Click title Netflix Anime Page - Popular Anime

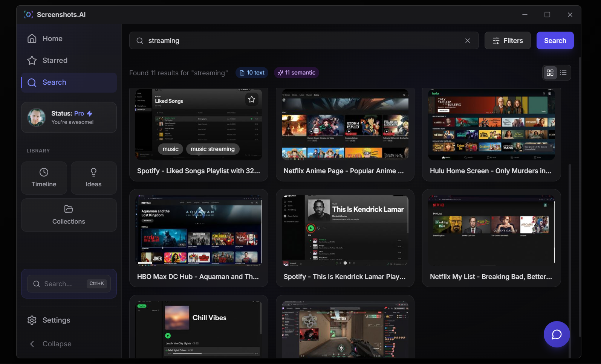coord(344,171)
